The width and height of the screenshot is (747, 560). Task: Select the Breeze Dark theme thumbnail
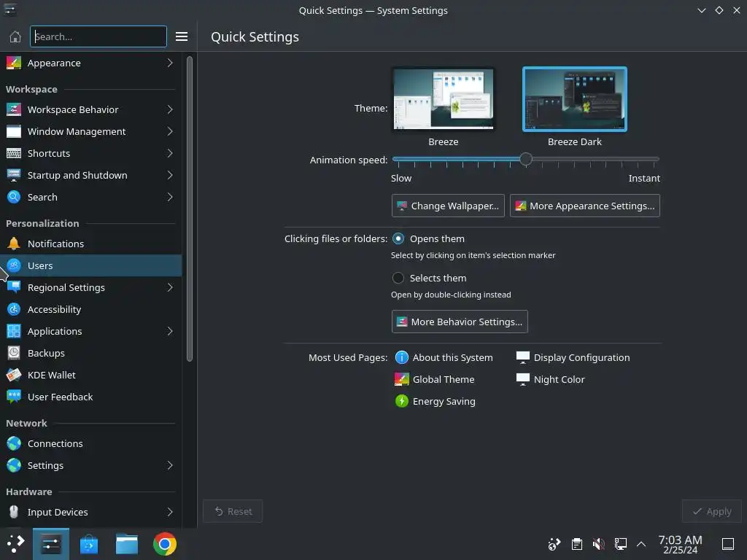point(575,99)
